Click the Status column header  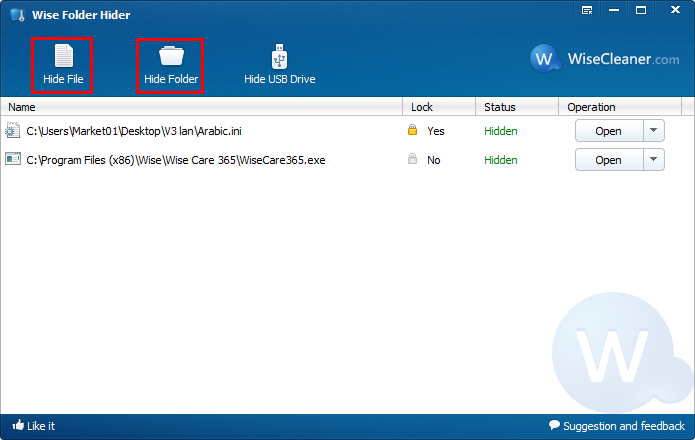pos(517,107)
